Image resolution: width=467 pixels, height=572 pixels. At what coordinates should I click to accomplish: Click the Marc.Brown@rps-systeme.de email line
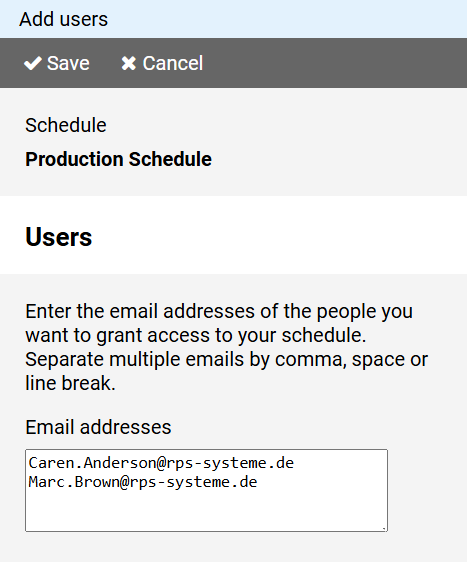[x=143, y=482]
